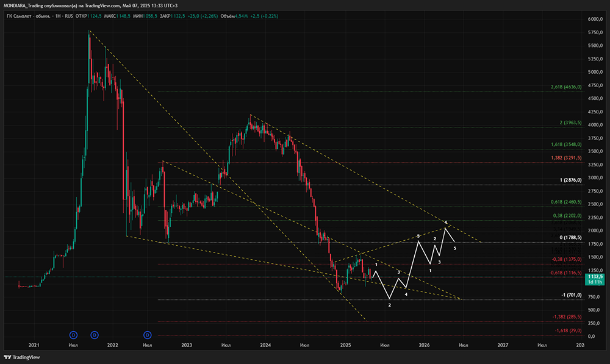Click the 2021 label on the time axis
The width and height of the screenshot is (610, 364).
coord(34,345)
